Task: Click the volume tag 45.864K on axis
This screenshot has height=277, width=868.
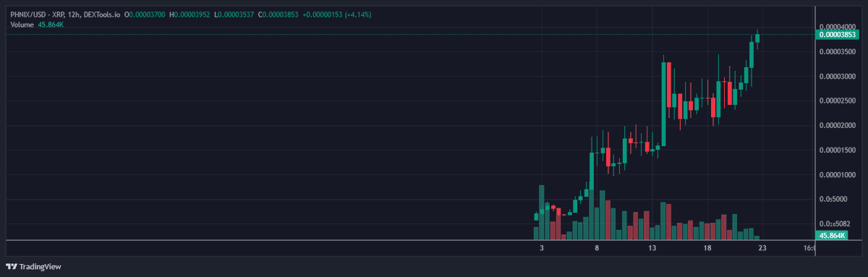Action: (832, 236)
